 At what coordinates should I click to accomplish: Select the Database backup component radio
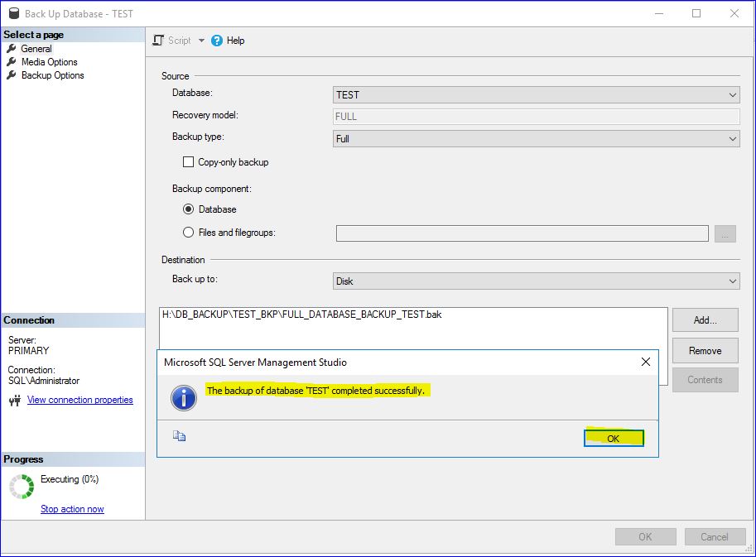189,209
